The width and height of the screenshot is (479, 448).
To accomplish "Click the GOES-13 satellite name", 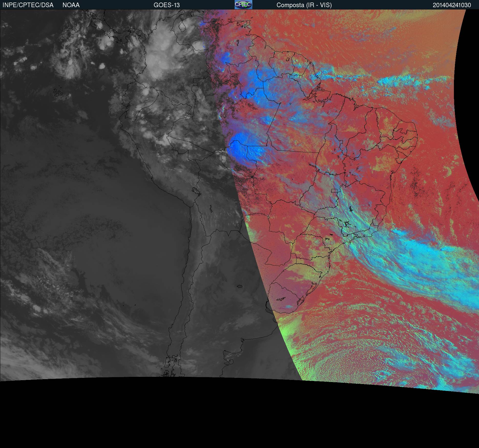I will (167, 5).
